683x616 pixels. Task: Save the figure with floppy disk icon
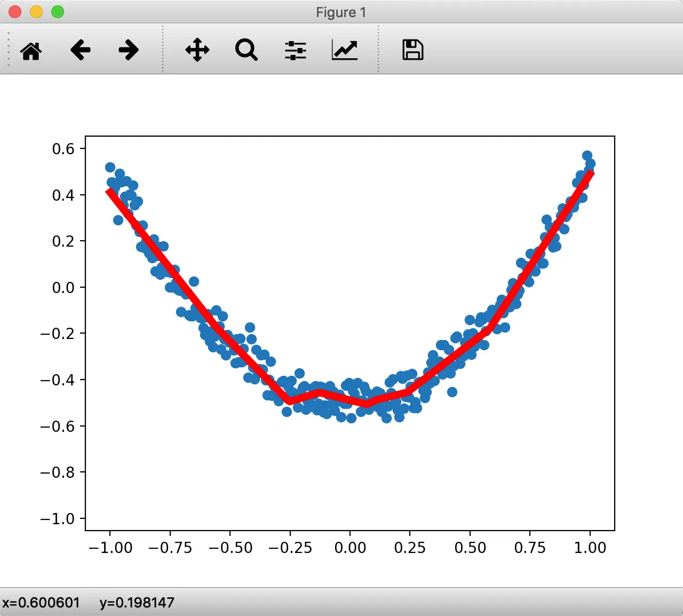[412, 50]
